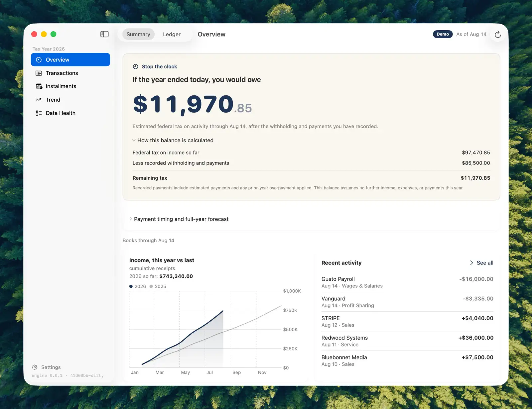The height and width of the screenshot is (409, 532).
Task: Open Settings at sidebar bottom
Action: tap(47, 367)
